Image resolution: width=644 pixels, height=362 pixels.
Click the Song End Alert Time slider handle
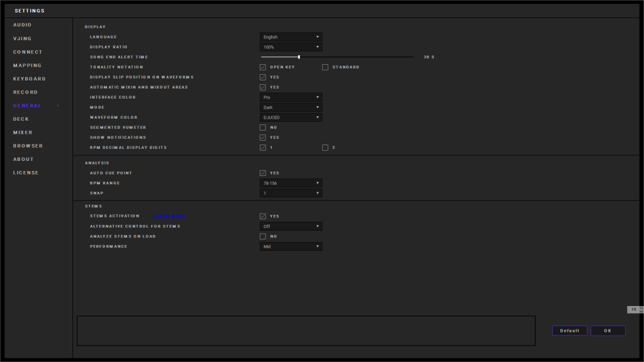299,57
